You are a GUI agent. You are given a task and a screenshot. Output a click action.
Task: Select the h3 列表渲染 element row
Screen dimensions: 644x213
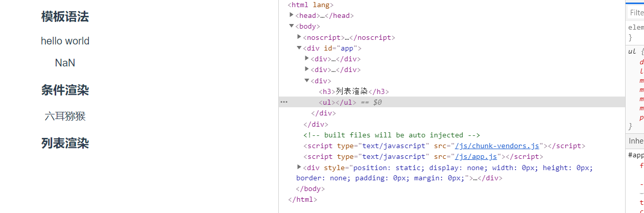pos(354,91)
